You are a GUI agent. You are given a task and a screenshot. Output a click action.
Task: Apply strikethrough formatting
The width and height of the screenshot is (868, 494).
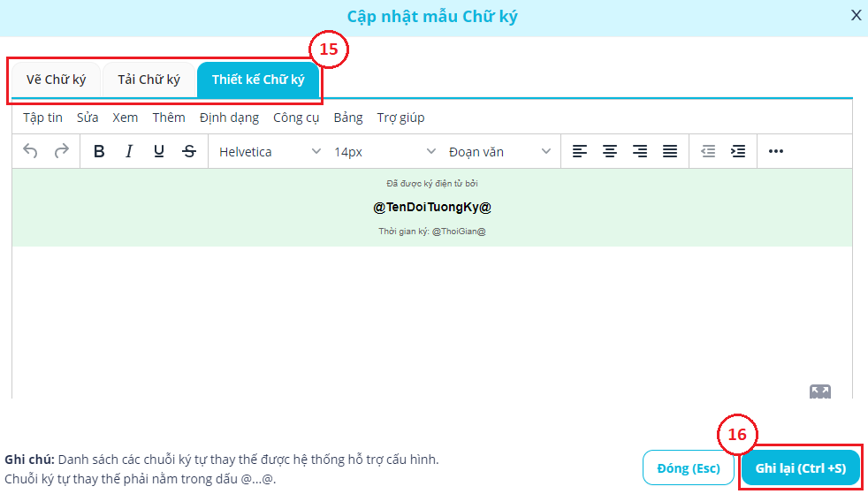189,151
